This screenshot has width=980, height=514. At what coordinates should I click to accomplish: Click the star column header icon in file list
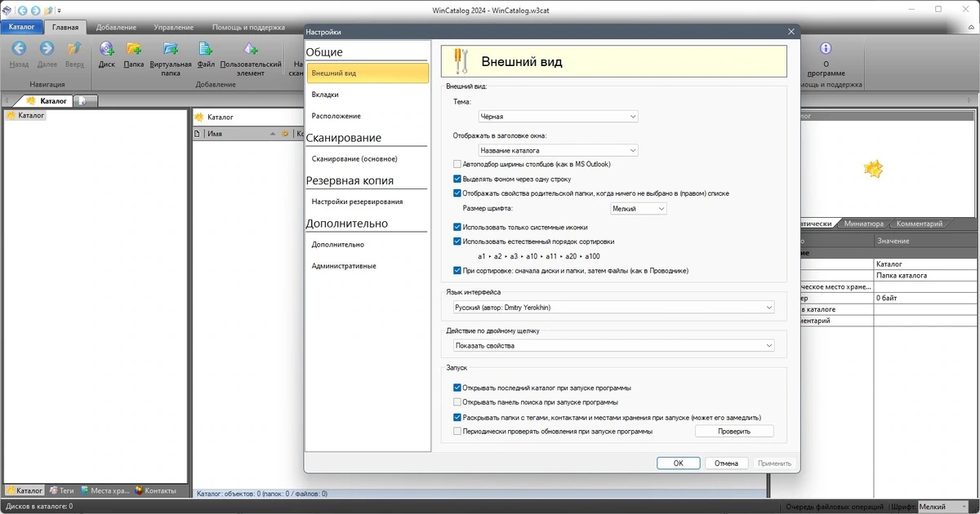[285, 133]
